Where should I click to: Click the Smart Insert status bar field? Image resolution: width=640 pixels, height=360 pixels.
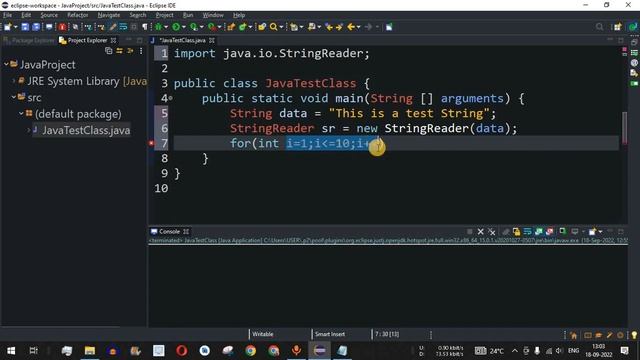[330, 334]
